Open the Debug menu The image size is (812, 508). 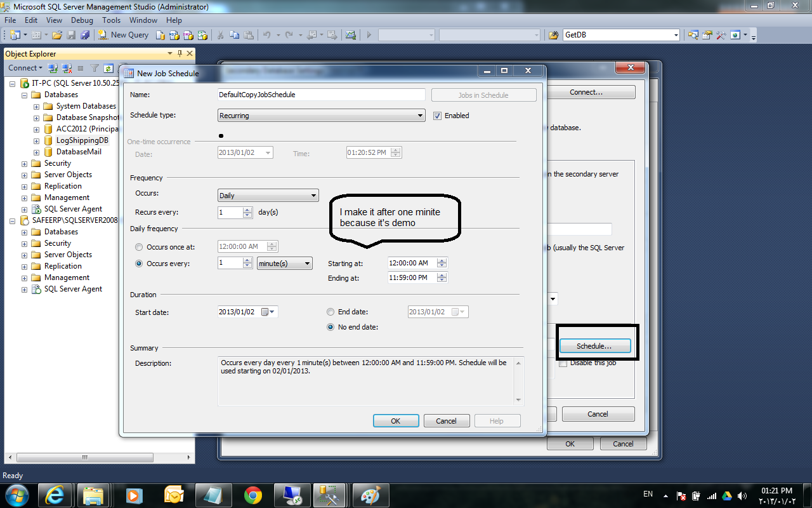pyautogui.click(x=82, y=20)
